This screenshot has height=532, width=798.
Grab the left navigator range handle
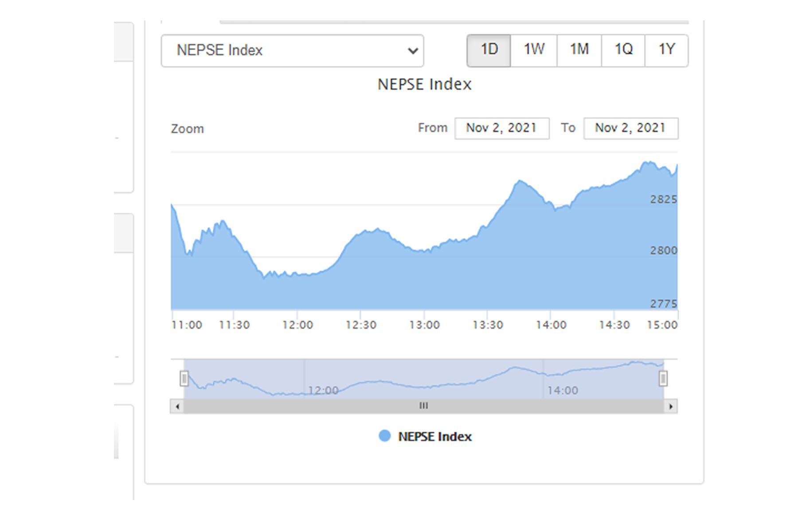pos(184,379)
